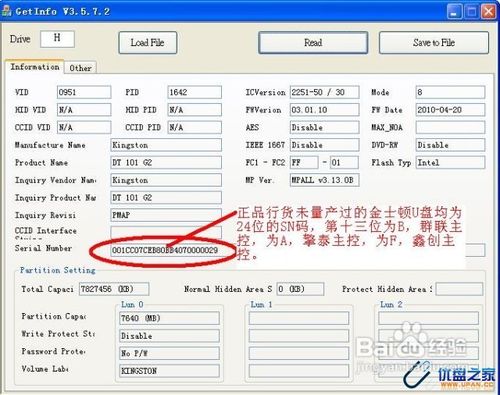Click the Save to File button
This screenshot has height=395, width=500.
[434, 43]
